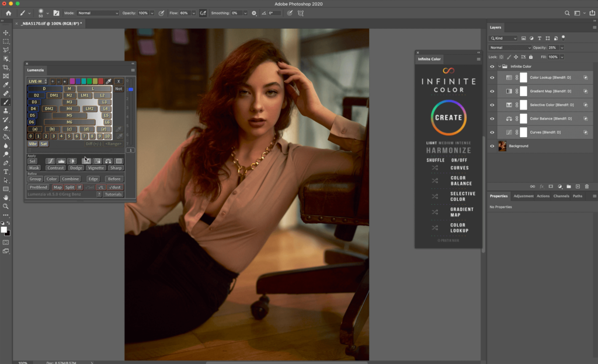
Task: Select the Type tool
Action: 6,171
